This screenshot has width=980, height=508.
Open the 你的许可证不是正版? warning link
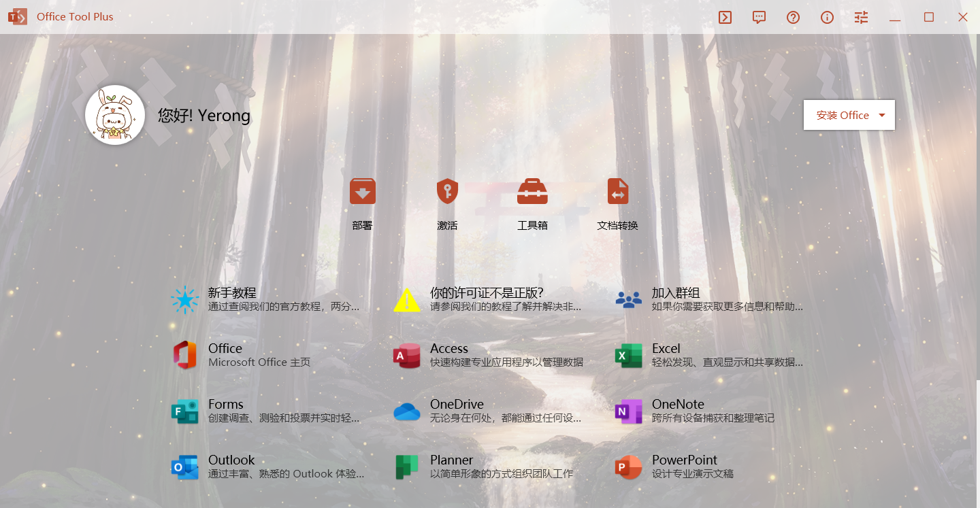point(487,299)
